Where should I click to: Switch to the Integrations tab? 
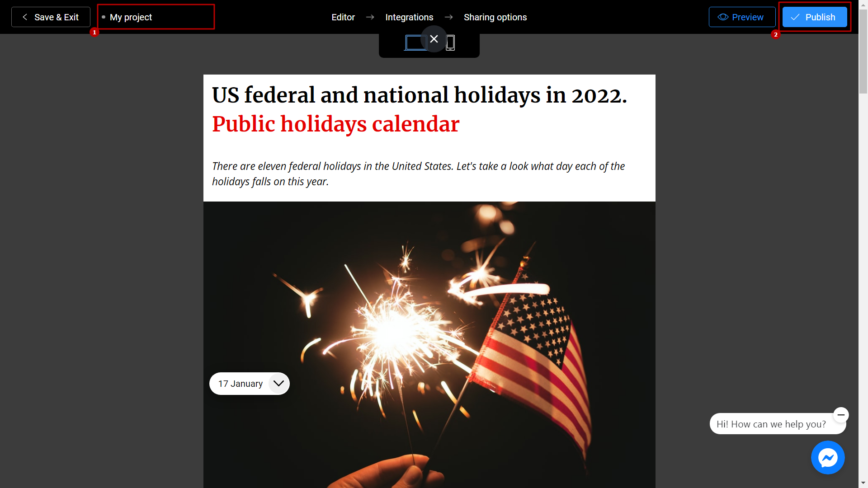click(410, 17)
